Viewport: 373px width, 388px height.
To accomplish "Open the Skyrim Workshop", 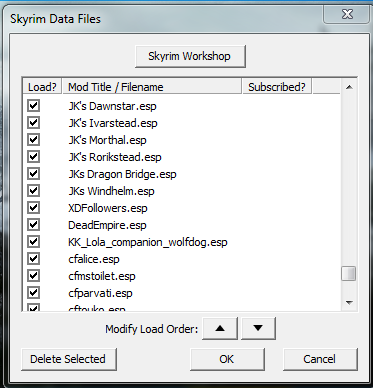I will coord(190,56).
